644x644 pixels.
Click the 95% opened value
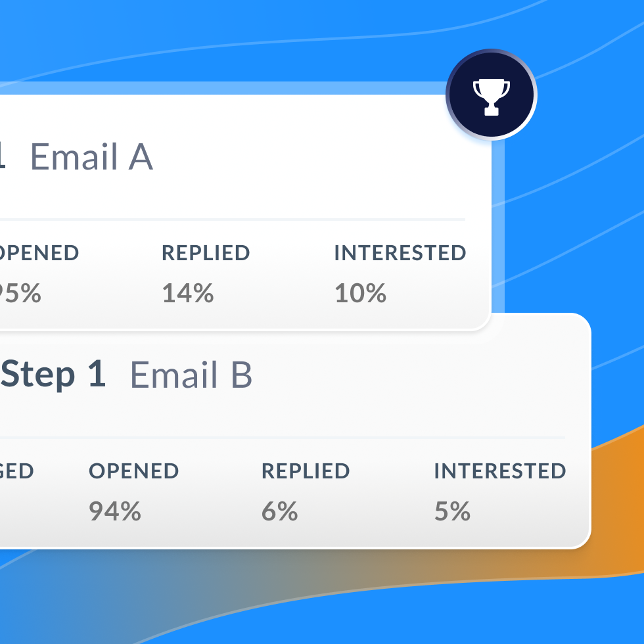[x=20, y=293]
